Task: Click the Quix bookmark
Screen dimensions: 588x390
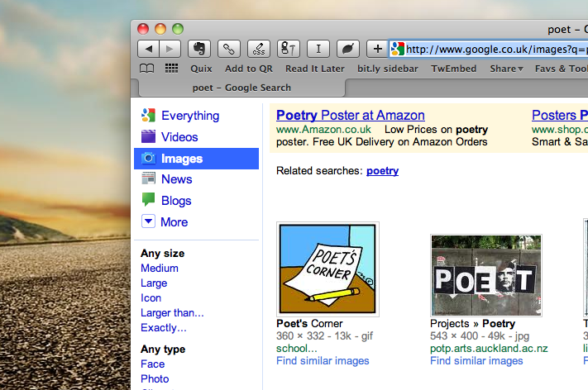Action: click(x=201, y=69)
